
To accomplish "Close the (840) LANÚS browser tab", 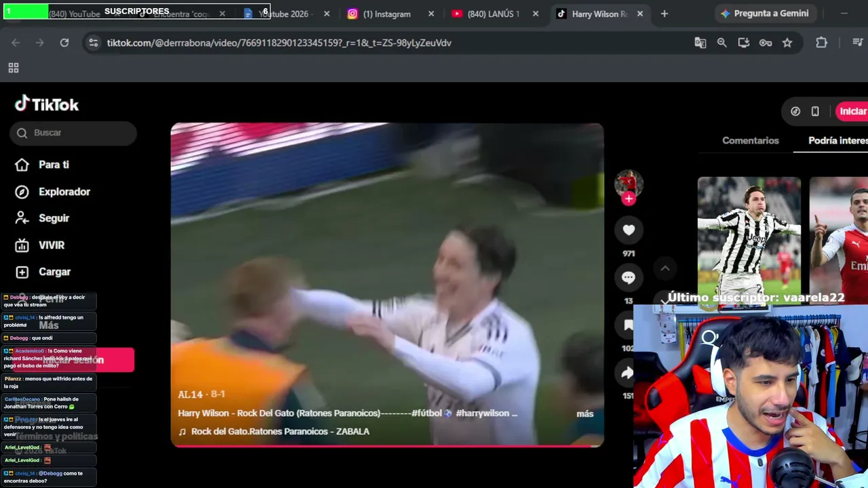I will click(536, 14).
